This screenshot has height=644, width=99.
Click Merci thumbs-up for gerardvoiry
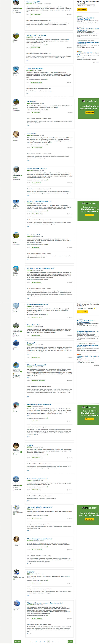click(x=37, y=618)
